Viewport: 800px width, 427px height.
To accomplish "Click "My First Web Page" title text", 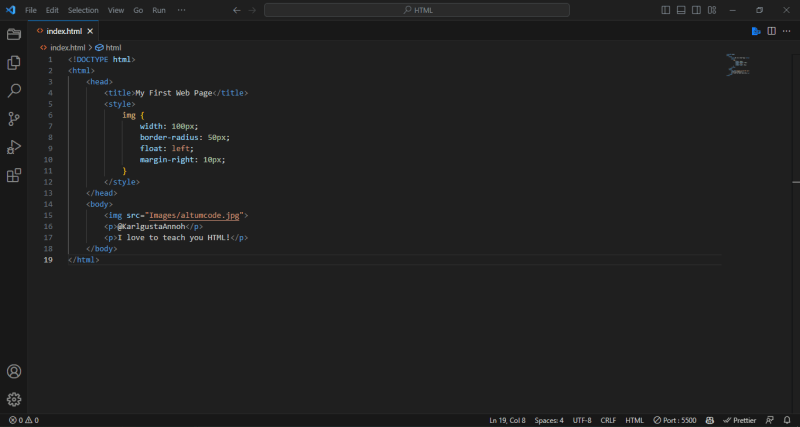I will 173,93.
